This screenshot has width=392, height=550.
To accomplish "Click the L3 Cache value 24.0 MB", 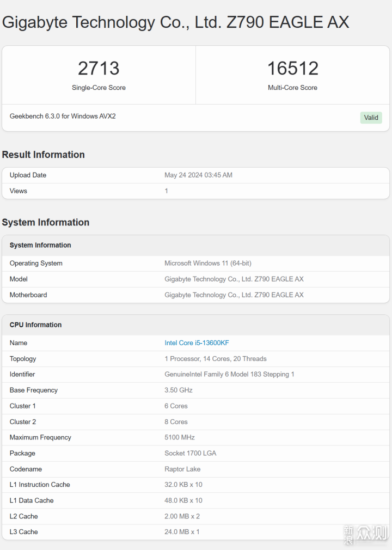I will 182,532.
